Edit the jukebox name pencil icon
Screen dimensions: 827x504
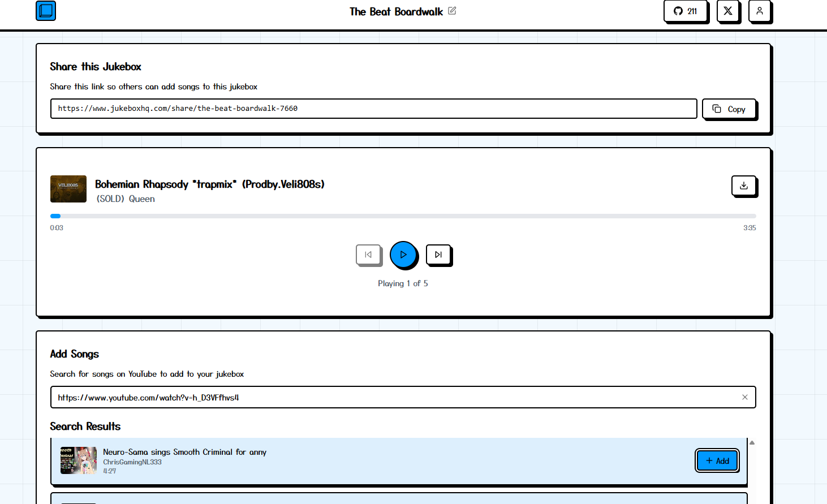(452, 11)
